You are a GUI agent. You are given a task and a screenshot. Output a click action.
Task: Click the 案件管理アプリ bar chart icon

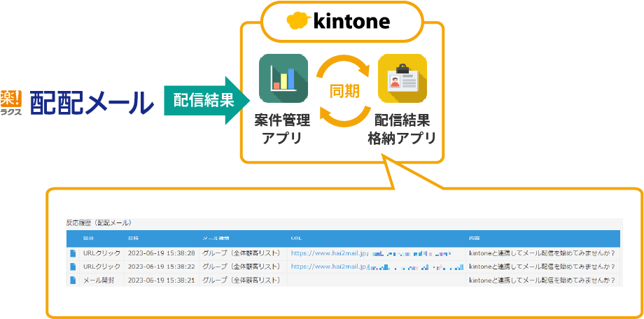pos(283,78)
